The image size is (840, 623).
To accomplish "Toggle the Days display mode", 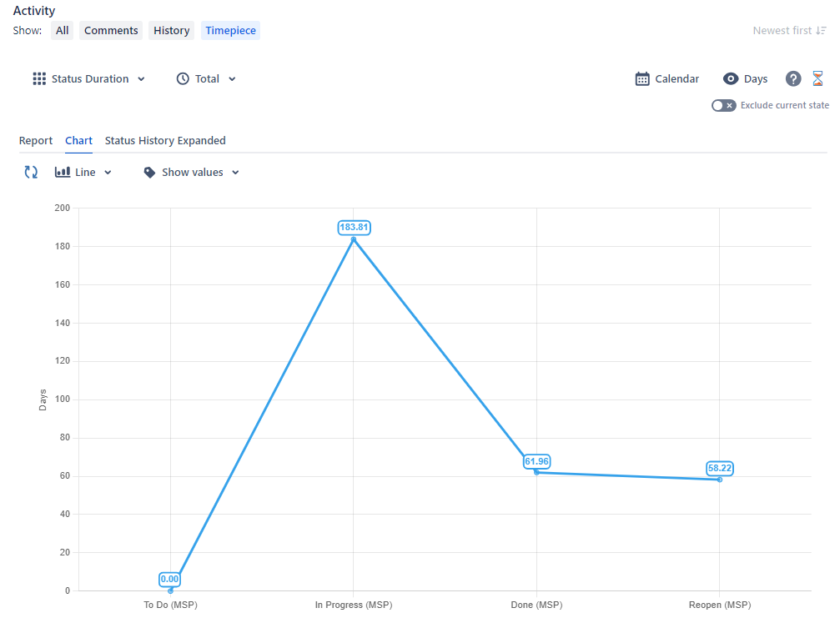I will [x=745, y=78].
